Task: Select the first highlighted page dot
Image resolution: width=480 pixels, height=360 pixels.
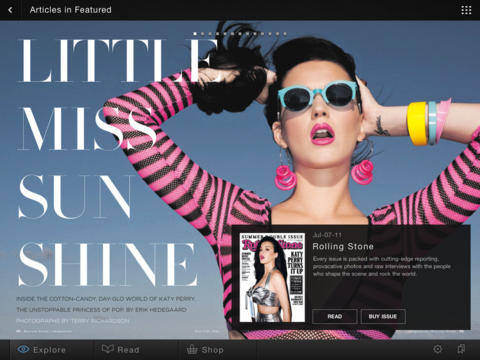Action: click(x=195, y=34)
